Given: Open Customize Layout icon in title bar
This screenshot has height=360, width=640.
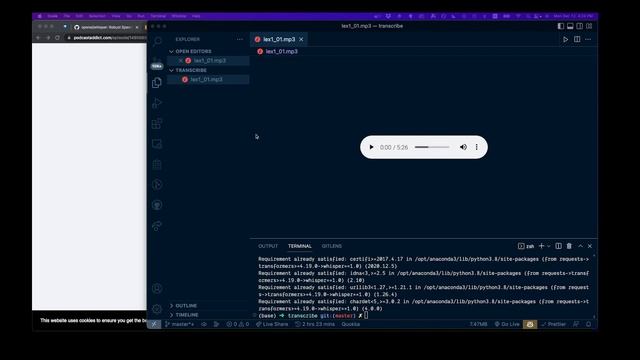Looking at the screenshot, I should (589, 26).
